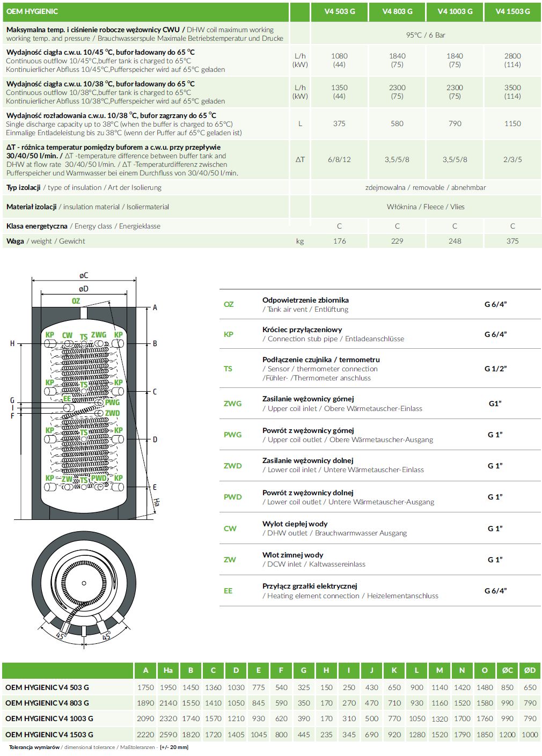The height and width of the screenshot is (756, 542).
Task: Select row label OEM HYGIENIC V4 803 G
Action: [47, 703]
